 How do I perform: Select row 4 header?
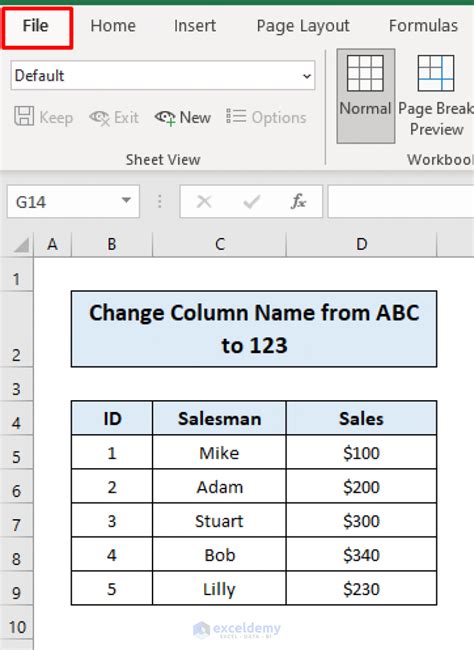pos(16,418)
